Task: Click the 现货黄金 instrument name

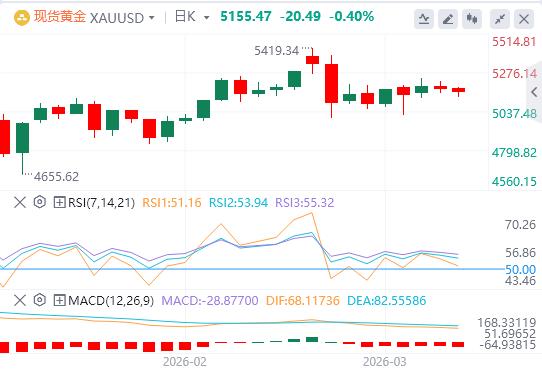Action: [59, 17]
